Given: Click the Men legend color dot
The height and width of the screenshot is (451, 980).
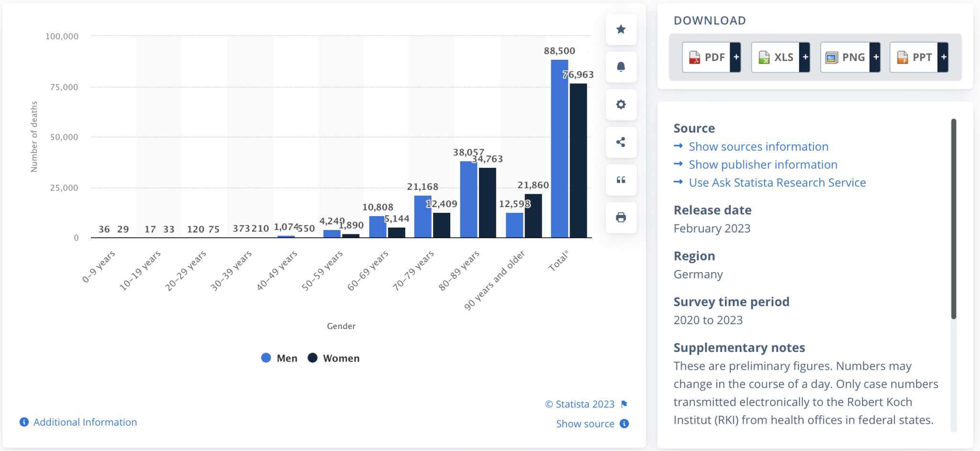Looking at the screenshot, I should coord(266,358).
